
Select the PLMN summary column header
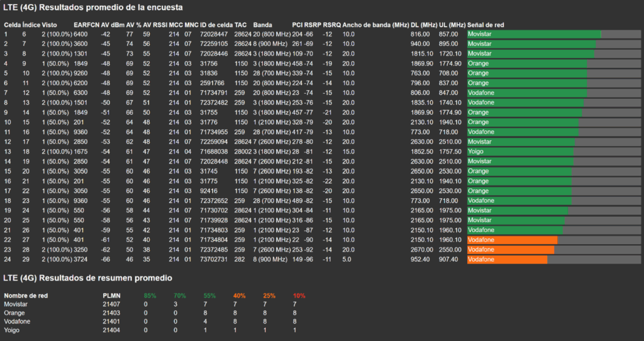111,294
